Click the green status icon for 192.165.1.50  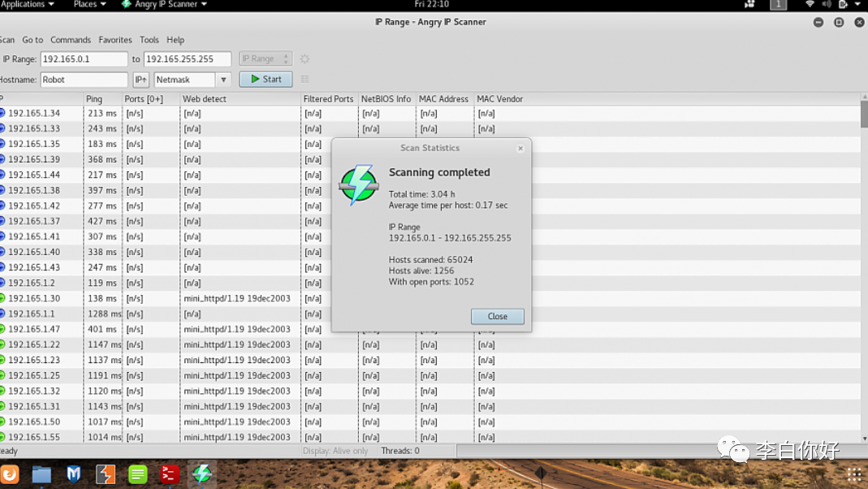(2, 422)
